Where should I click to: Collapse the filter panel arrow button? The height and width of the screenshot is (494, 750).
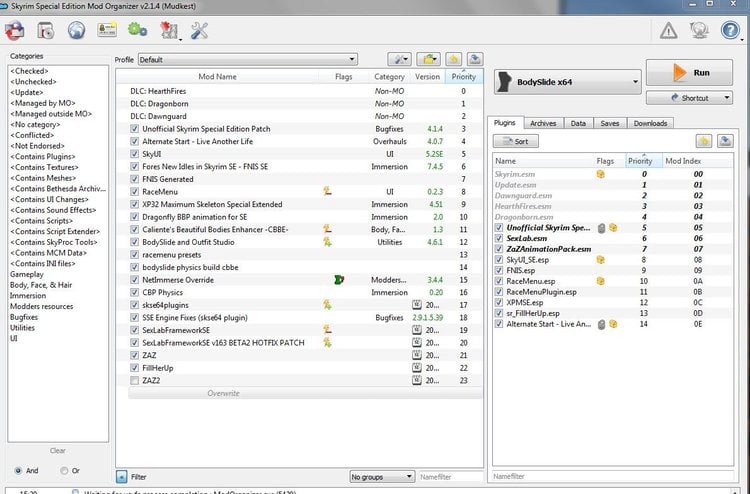121,477
